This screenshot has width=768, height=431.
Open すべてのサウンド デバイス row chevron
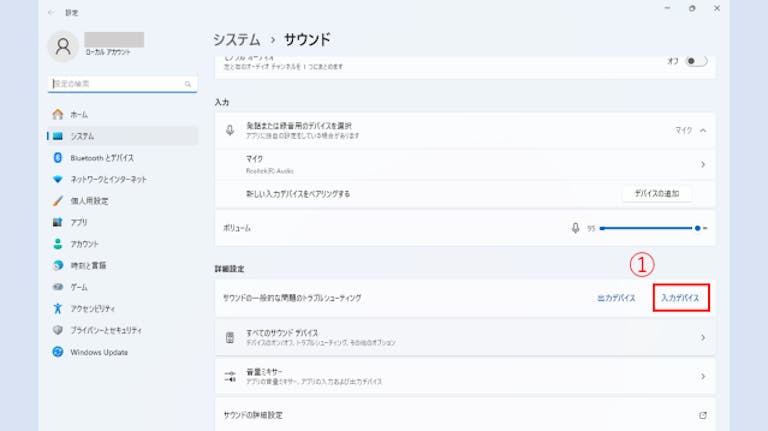(x=703, y=337)
